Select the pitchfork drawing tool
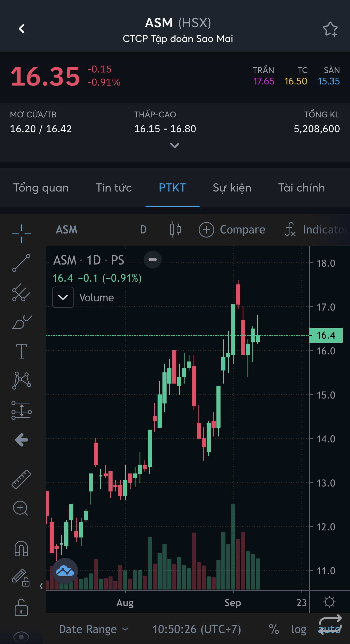 tap(21, 292)
